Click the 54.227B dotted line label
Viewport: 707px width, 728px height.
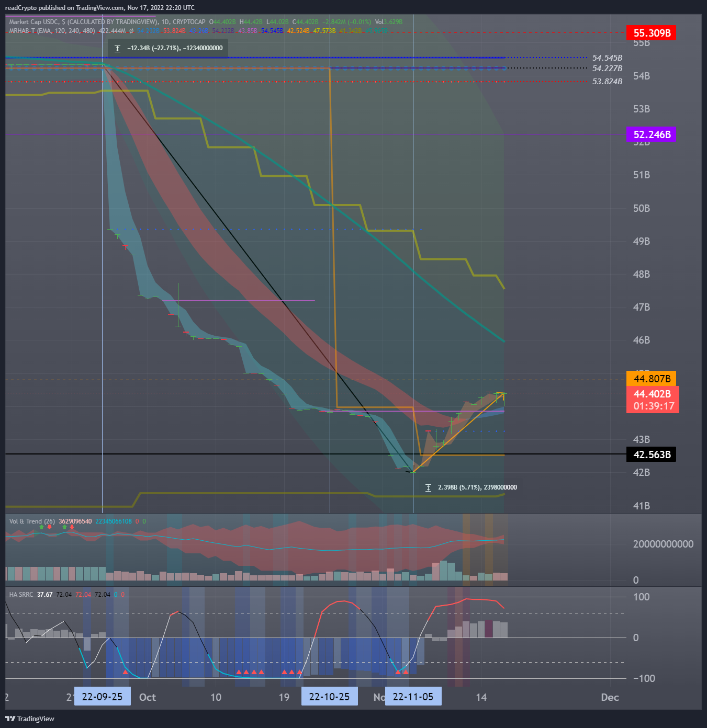pos(607,69)
